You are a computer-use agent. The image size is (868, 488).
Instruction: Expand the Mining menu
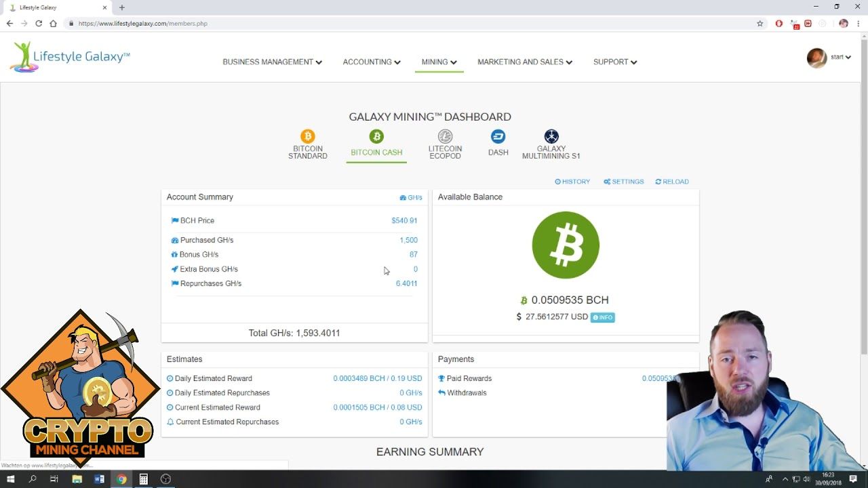[x=439, y=62]
